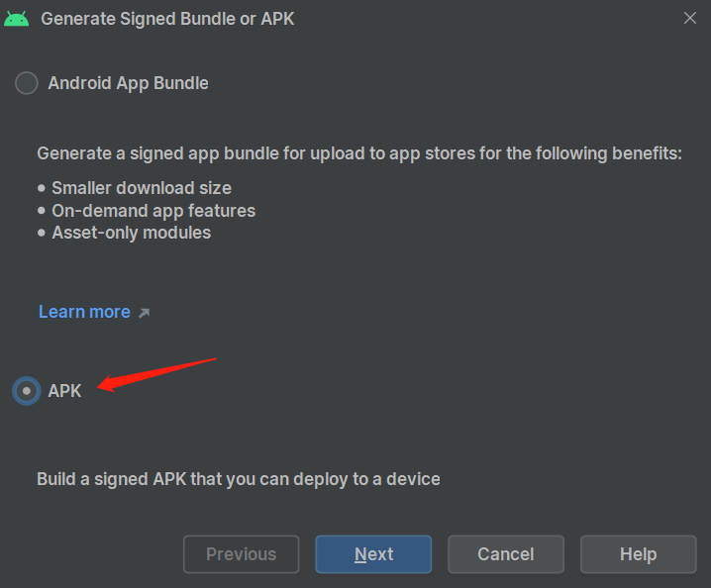The width and height of the screenshot is (711, 588).
Task: Click the "APK" option label text
Action: (64, 391)
